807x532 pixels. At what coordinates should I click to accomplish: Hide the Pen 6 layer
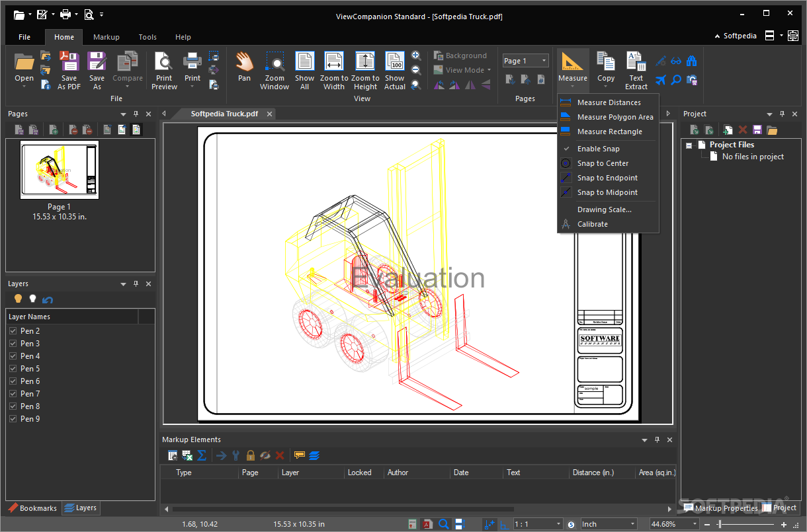click(13, 381)
